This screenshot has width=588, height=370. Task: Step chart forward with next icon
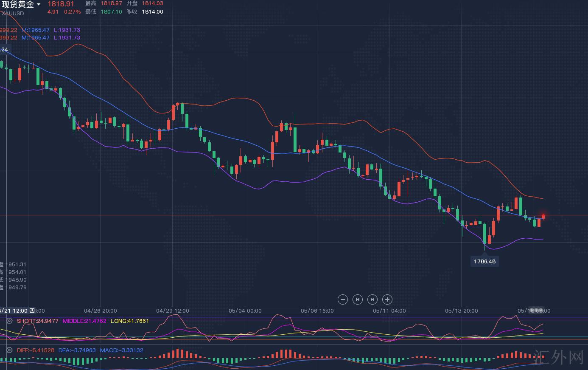tap(372, 299)
